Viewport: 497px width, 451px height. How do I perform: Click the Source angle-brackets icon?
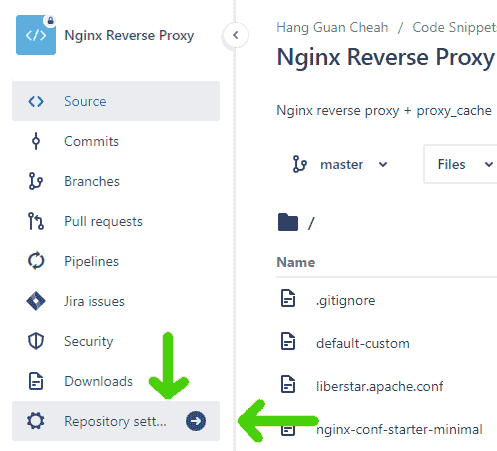(x=36, y=101)
